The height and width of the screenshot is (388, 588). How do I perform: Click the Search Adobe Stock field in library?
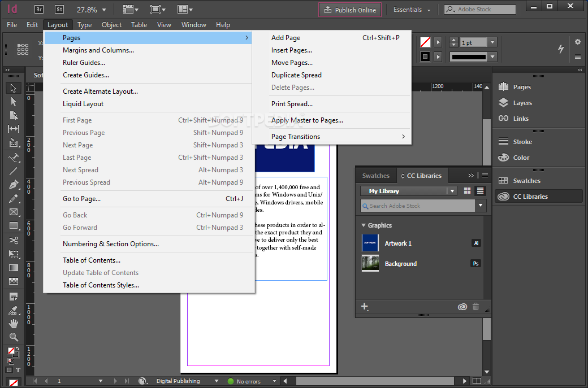[x=418, y=206]
